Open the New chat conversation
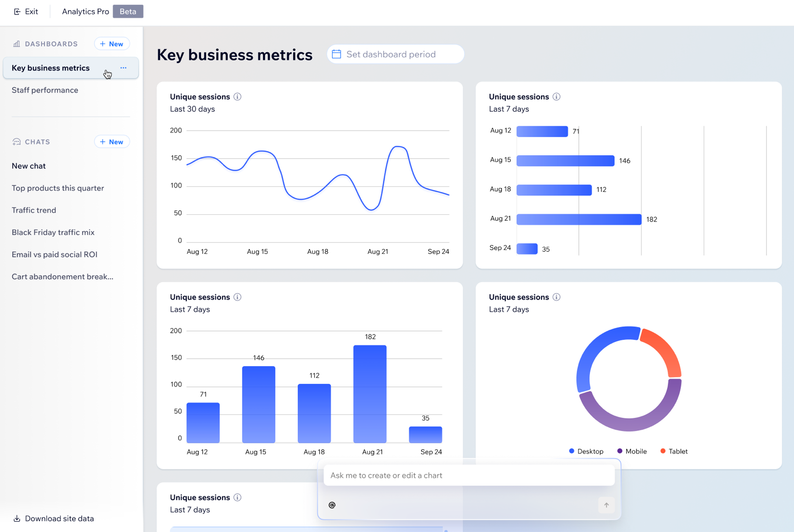Viewport: 794px width, 532px height. coord(29,166)
